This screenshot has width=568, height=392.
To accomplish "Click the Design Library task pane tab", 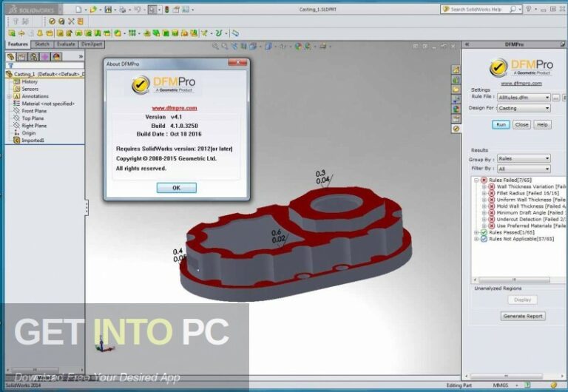I will point(456,79).
